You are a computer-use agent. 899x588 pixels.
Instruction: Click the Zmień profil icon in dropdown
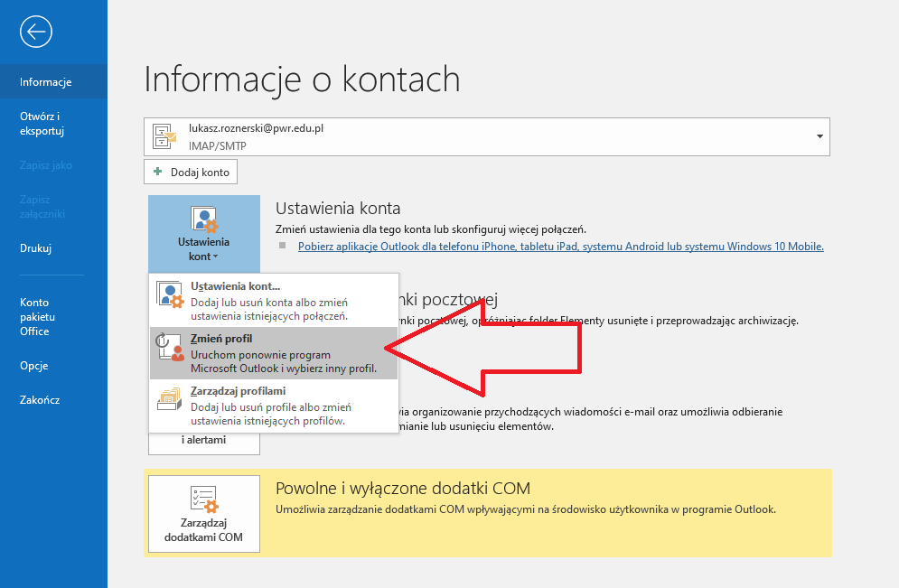click(x=170, y=353)
